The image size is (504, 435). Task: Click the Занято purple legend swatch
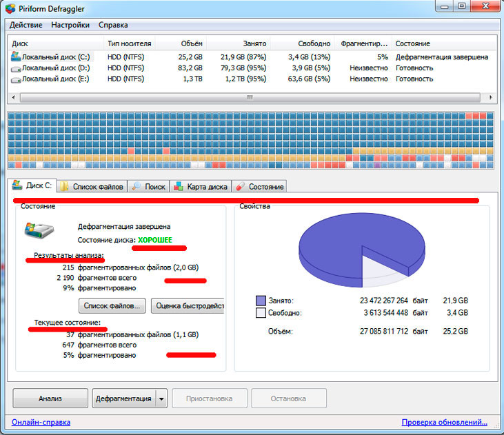click(x=261, y=301)
